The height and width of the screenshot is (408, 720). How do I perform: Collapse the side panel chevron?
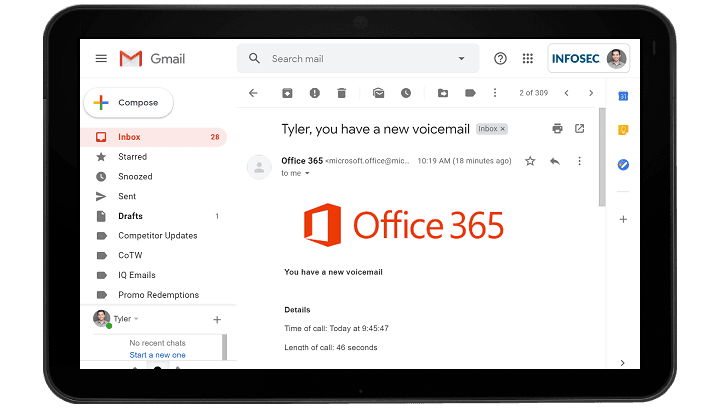(622, 363)
